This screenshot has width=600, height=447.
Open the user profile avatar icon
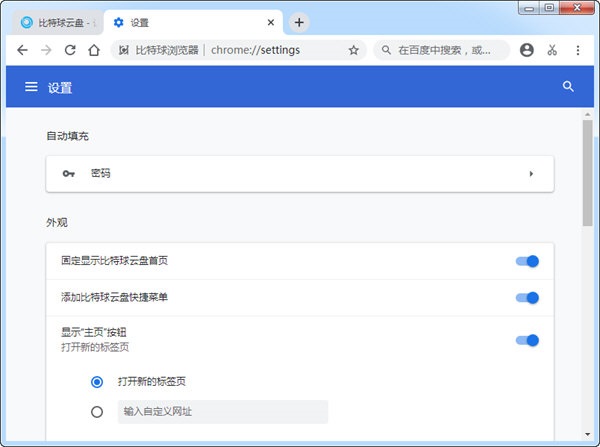pos(527,50)
